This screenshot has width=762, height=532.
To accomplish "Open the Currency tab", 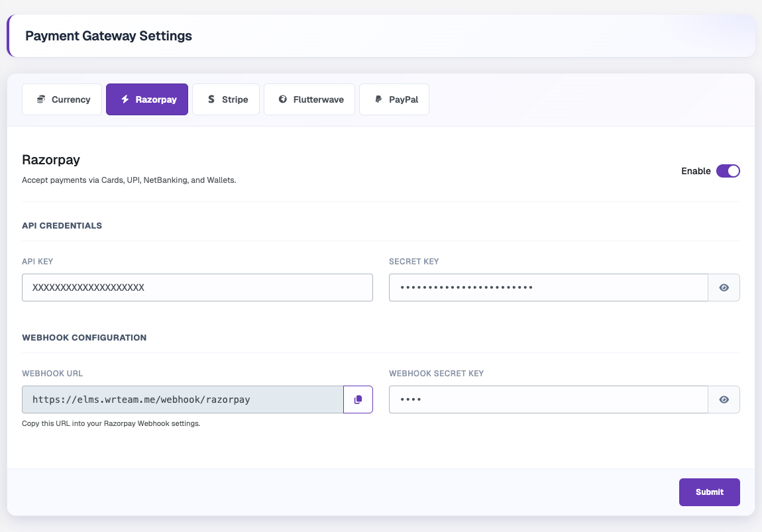I will pos(62,99).
